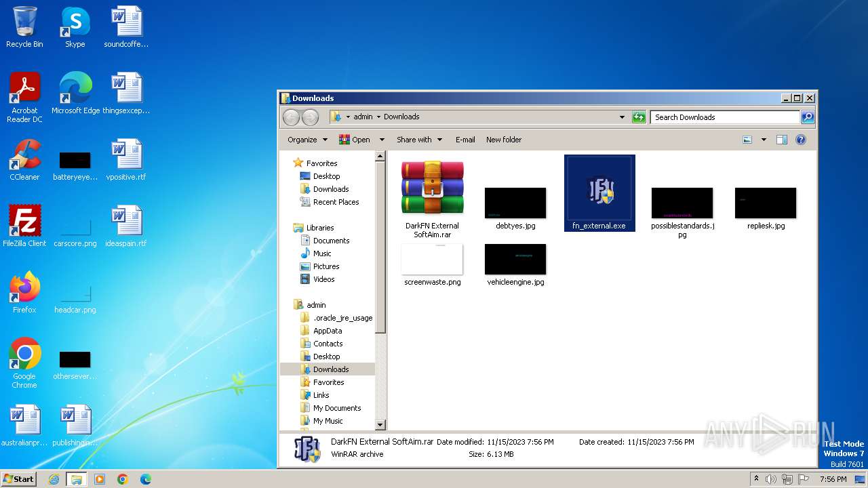868x488 pixels.
Task: Open the Pictures library
Action: pos(319,266)
